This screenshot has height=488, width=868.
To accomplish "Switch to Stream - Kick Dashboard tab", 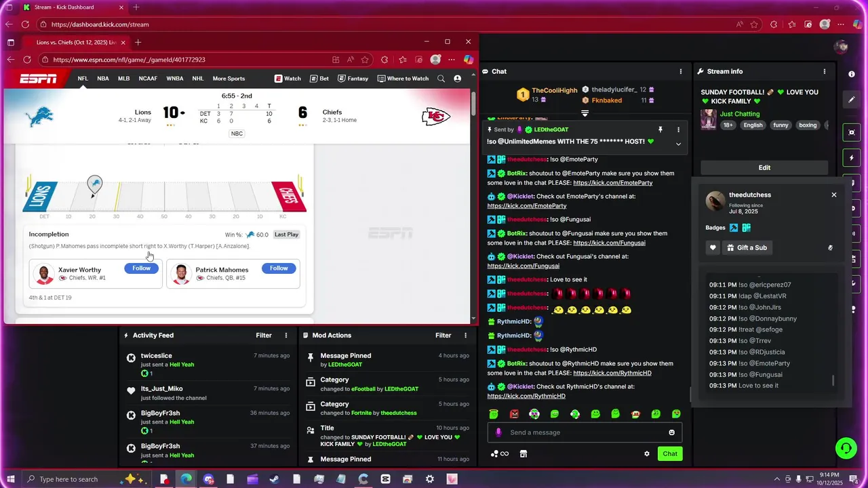I will point(73,7).
